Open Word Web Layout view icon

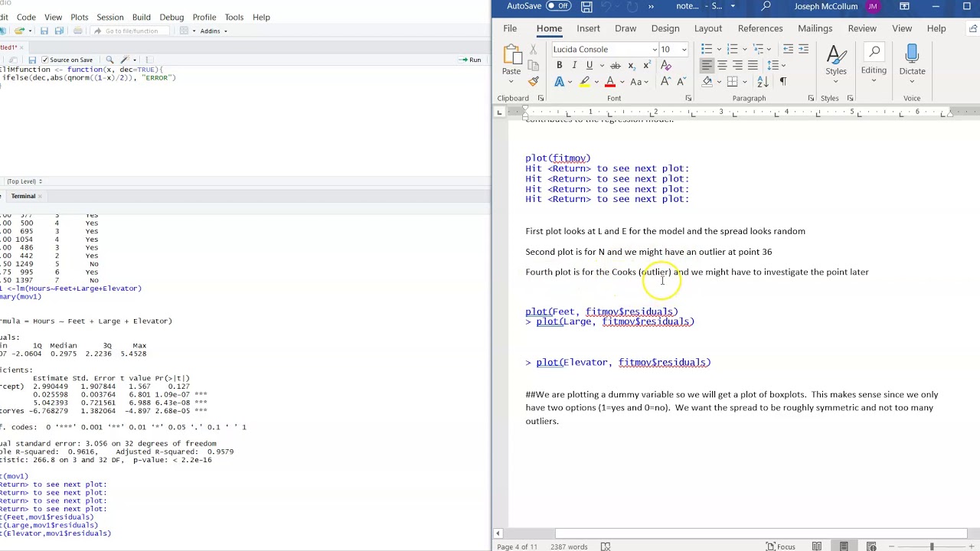click(871, 546)
